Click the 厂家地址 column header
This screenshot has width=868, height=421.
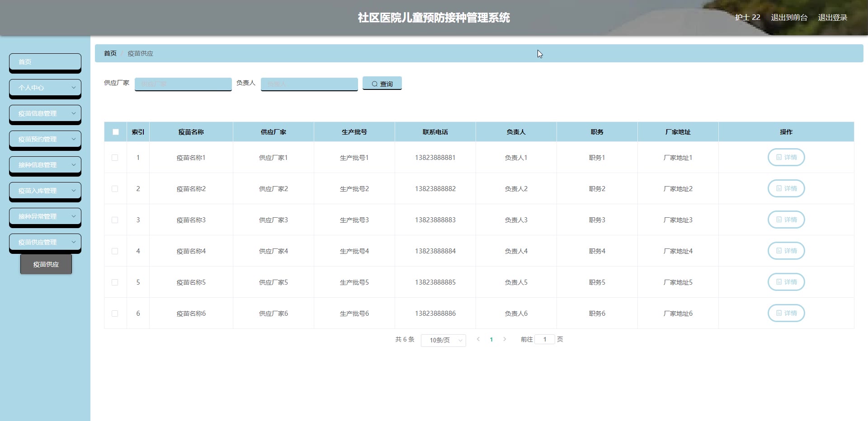[678, 132]
